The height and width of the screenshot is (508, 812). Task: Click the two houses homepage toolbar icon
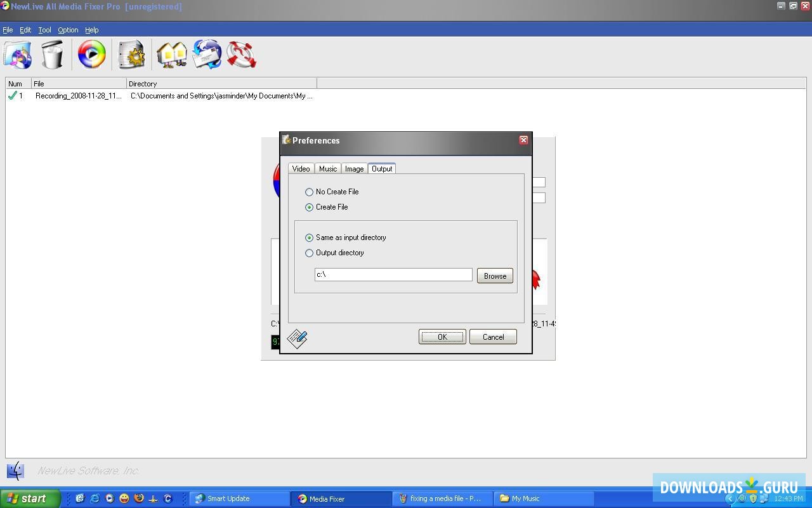(171, 55)
